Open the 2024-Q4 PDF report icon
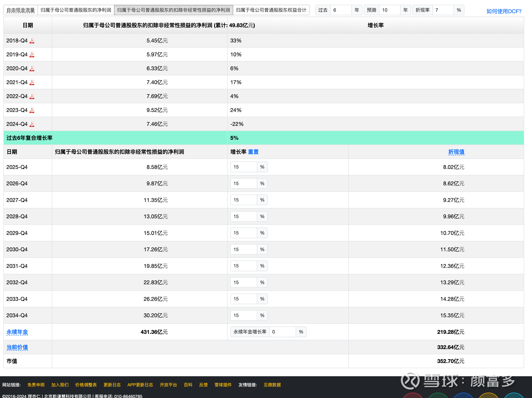Viewport: 532px width, 398px height. coord(32,124)
